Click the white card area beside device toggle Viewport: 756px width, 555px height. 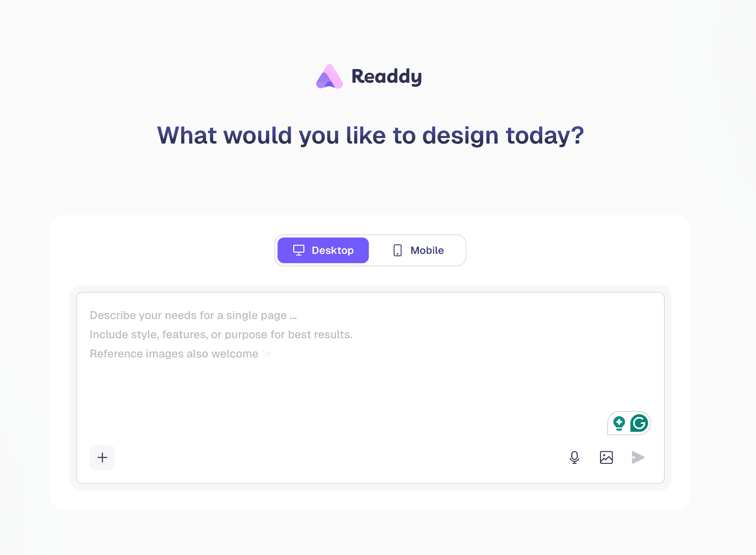coord(576,250)
